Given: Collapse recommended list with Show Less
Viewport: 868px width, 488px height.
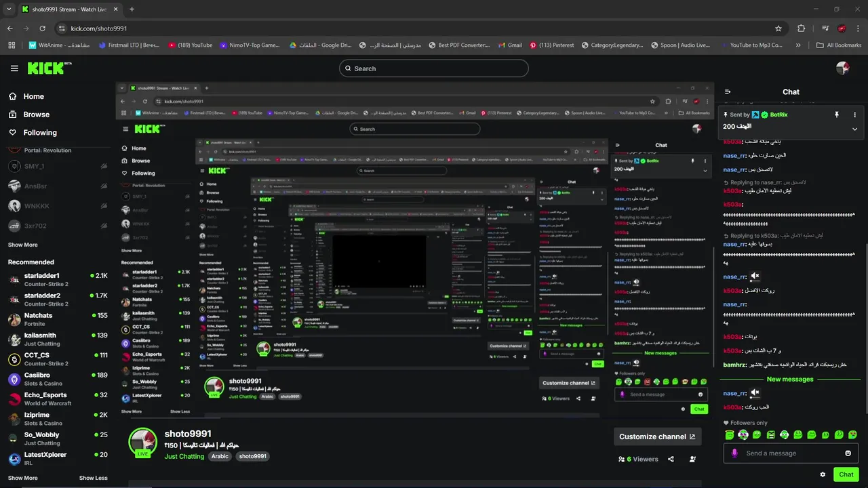Looking at the screenshot, I should (93, 478).
